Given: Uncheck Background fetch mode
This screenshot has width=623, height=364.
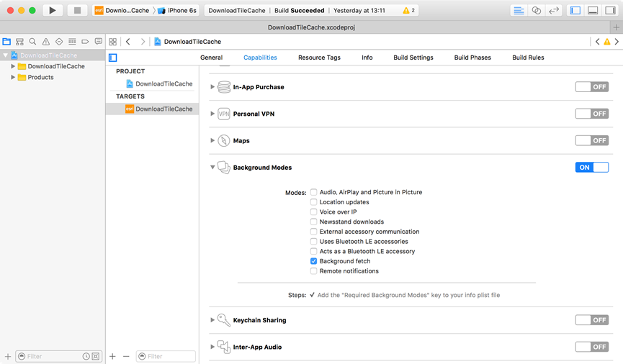Looking at the screenshot, I should click(313, 261).
